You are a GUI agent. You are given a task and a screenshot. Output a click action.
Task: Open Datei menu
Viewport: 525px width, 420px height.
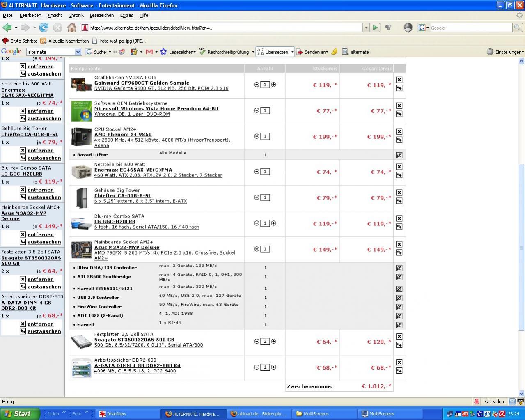point(8,15)
